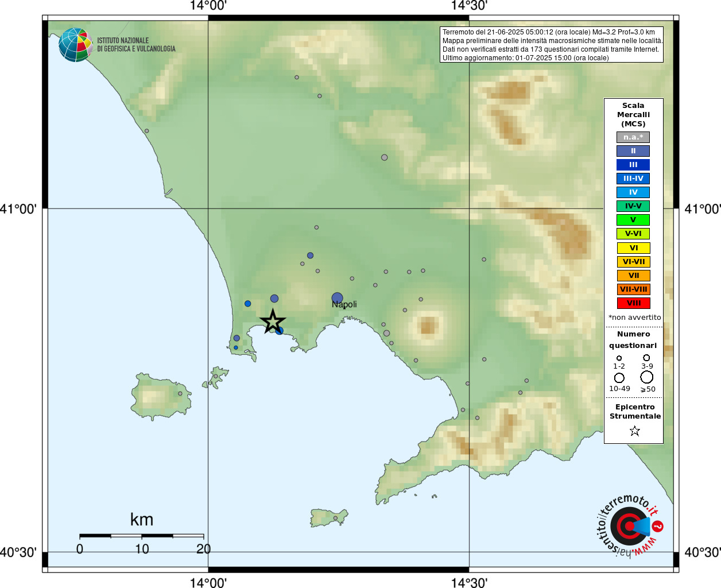Image resolution: width=721 pixels, height=588 pixels.
Task: Select the yellow VI intensity swatch
Action: 634,248
